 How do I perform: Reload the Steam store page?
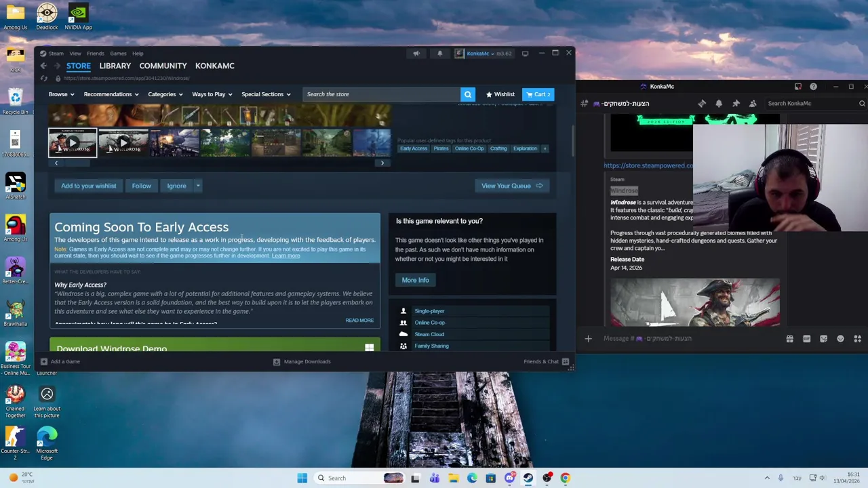click(x=44, y=78)
